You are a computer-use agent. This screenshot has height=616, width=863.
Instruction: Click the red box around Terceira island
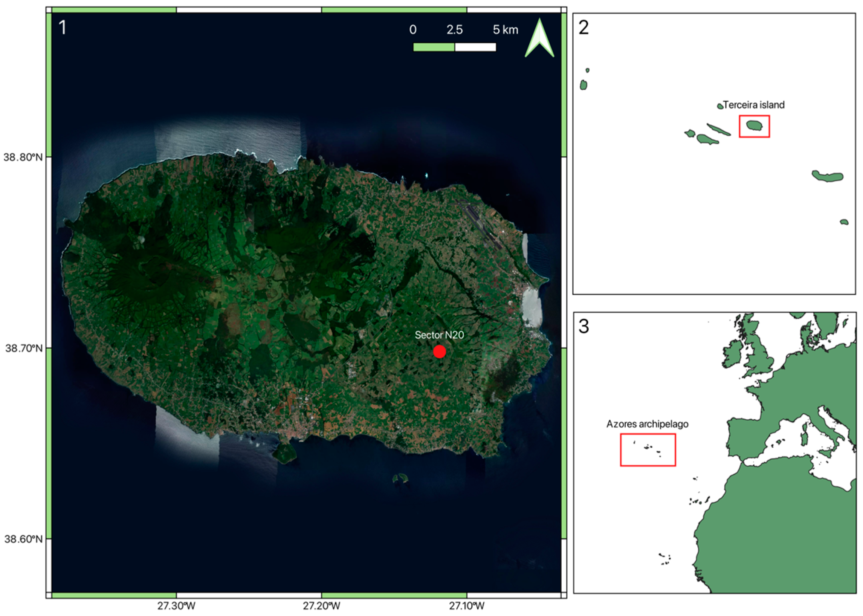coord(754,126)
